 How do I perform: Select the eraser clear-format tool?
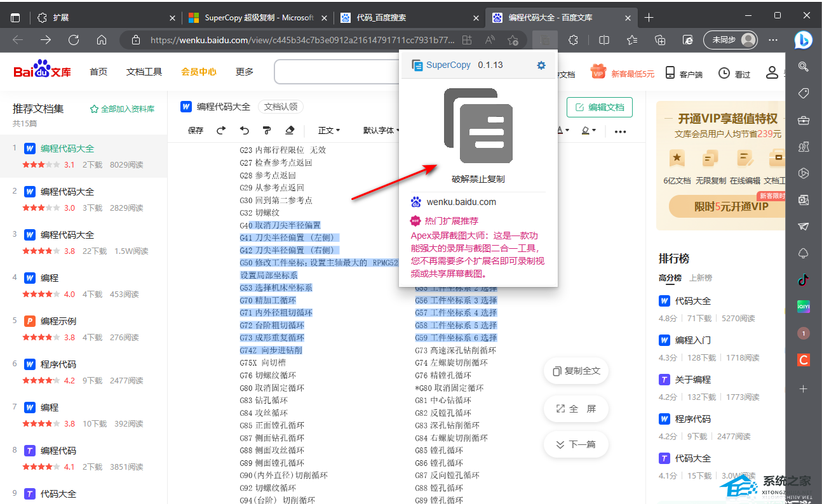(290, 130)
